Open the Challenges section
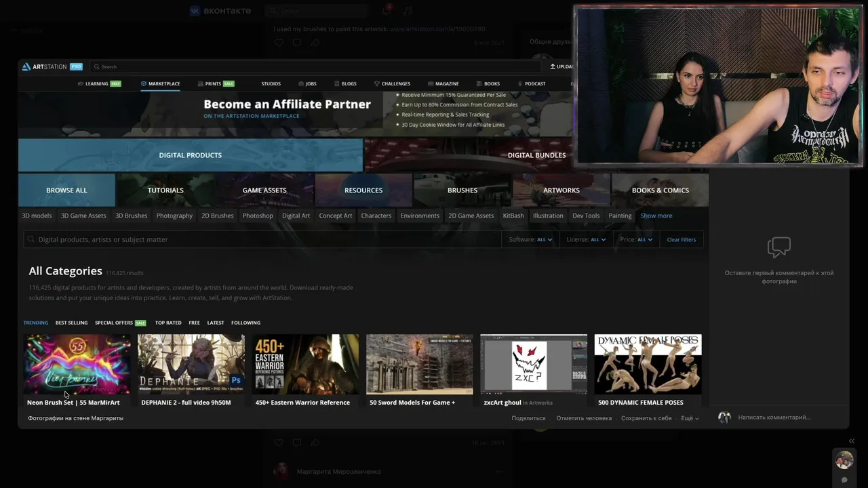This screenshot has height=488, width=868. 392,83
